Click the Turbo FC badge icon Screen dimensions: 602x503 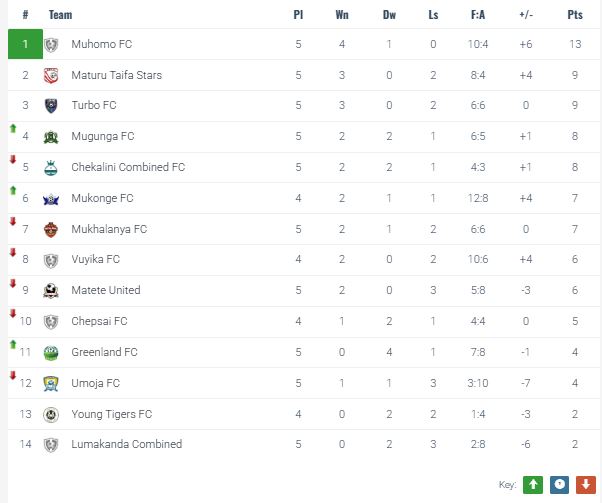point(51,106)
